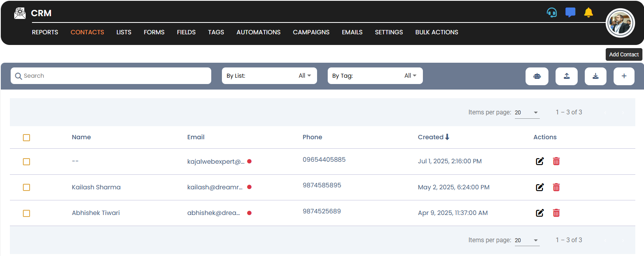Click the download contacts icon button
The image size is (644, 256).
(x=595, y=76)
